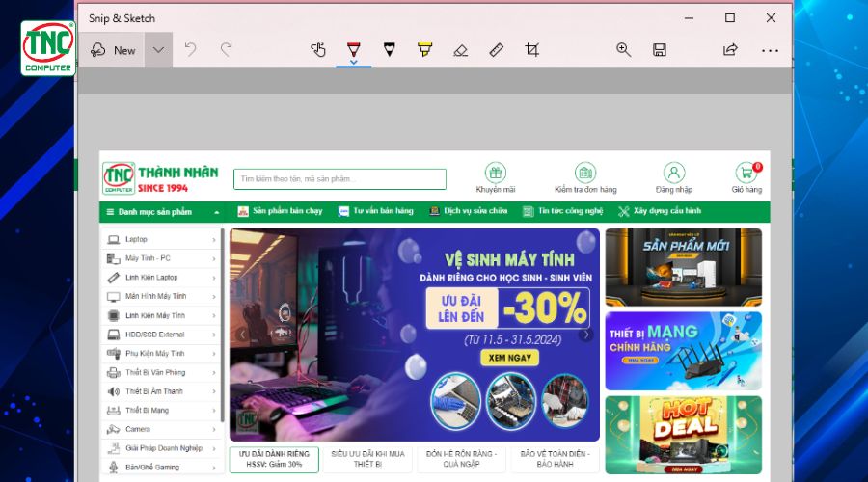Open ballpoint pen options chevron
This screenshot has height=482, width=868.
(353, 62)
